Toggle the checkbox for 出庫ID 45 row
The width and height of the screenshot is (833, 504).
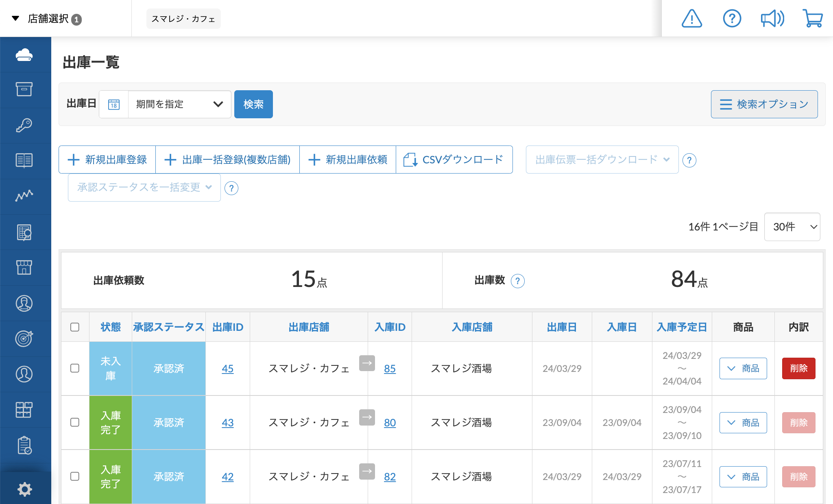click(x=74, y=367)
